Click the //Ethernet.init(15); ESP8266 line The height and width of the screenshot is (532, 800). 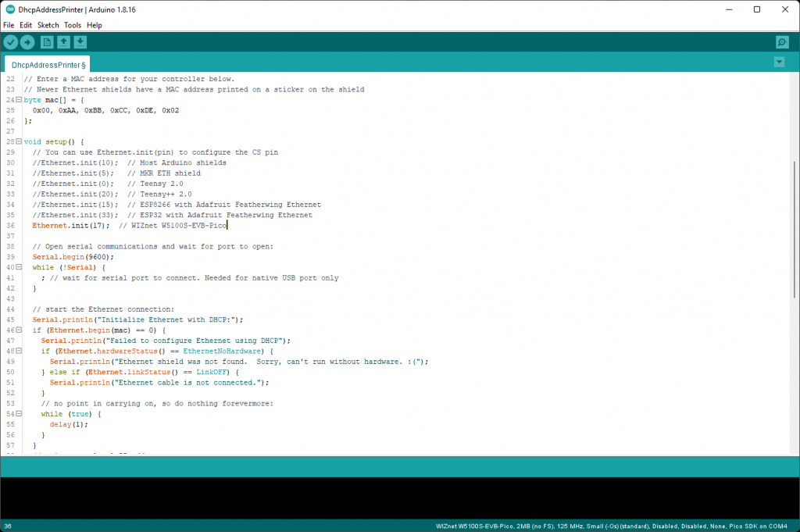pos(177,205)
